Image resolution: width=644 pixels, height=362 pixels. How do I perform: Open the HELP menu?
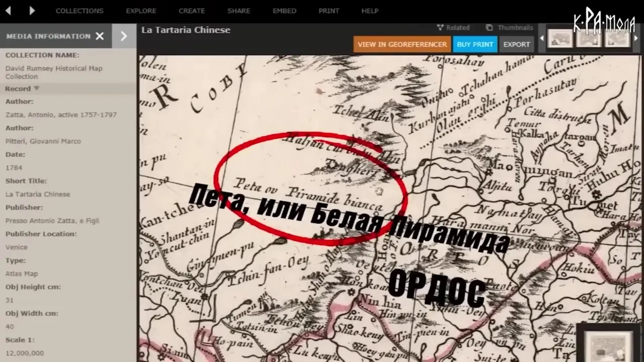(x=370, y=11)
